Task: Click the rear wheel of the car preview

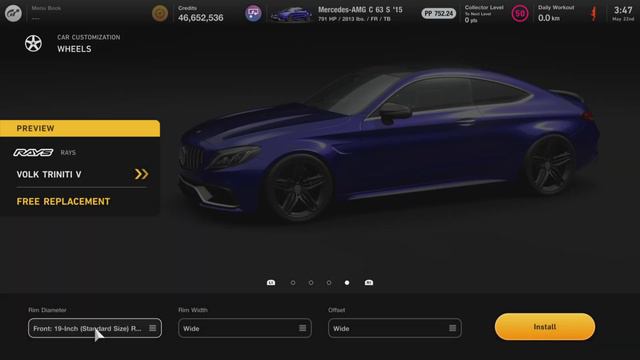Action: point(551,164)
